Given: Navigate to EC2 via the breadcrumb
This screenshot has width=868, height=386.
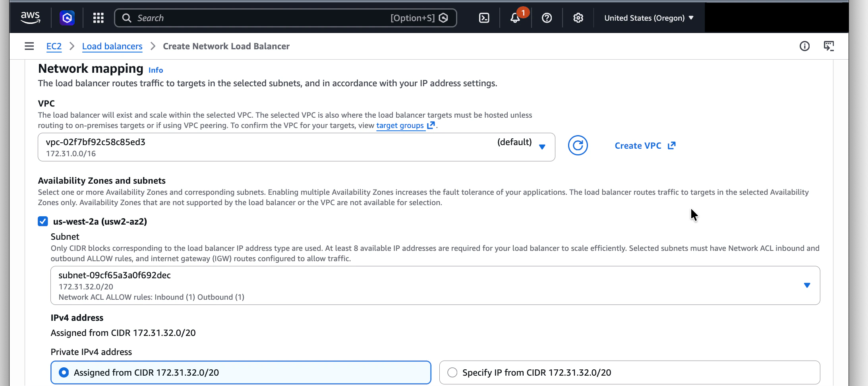Looking at the screenshot, I should [x=54, y=46].
